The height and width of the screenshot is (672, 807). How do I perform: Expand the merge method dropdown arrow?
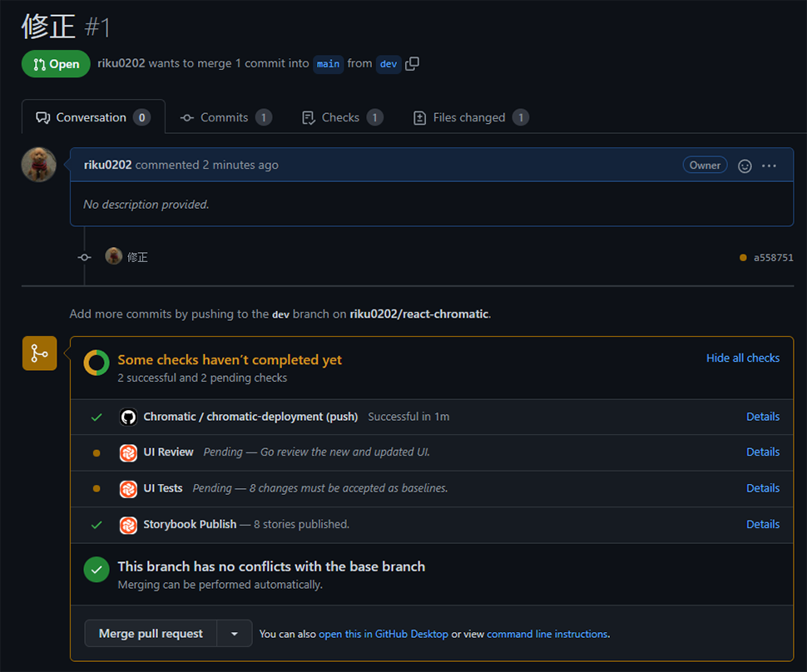tap(234, 634)
